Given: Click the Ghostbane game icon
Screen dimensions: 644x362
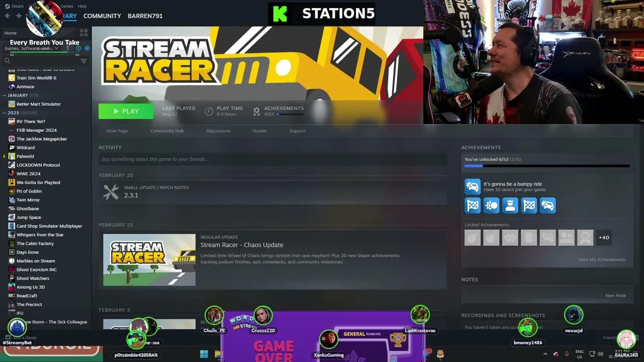Looking at the screenshot, I should [12, 209].
